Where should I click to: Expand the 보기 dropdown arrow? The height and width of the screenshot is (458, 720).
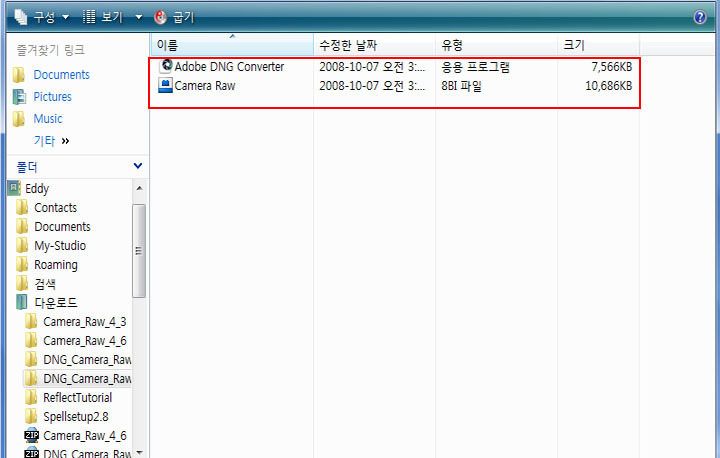coord(139,17)
